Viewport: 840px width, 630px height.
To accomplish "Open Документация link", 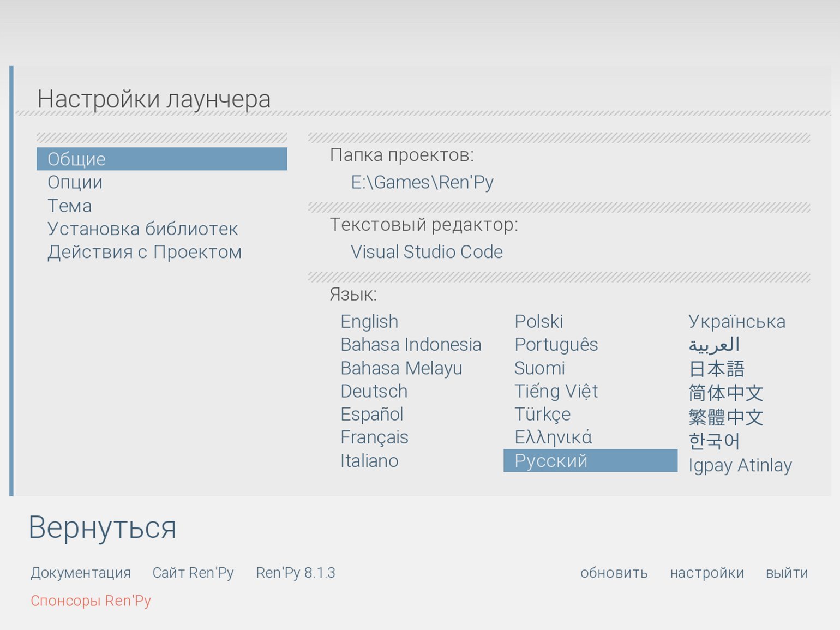I will (81, 573).
